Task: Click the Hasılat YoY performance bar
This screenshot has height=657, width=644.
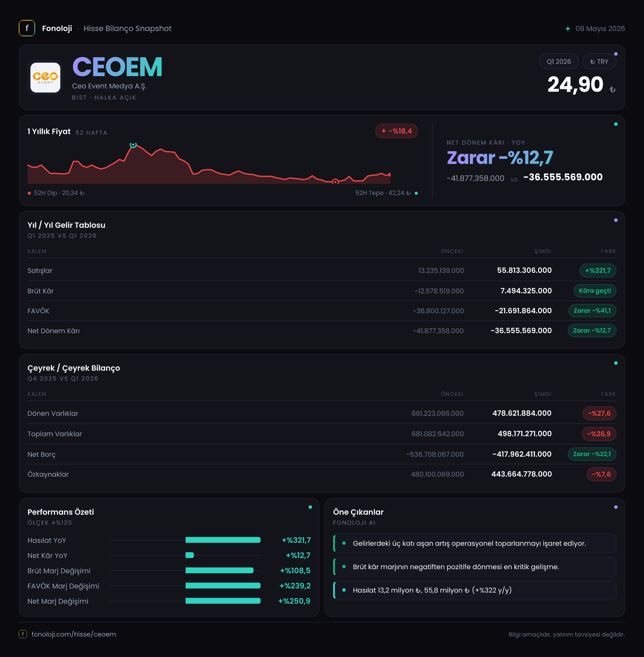Action: point(223,540)
